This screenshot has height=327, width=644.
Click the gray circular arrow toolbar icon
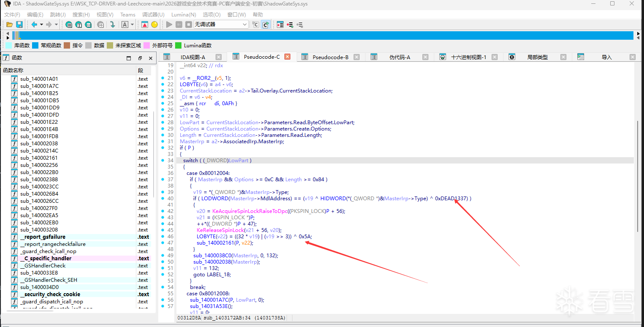[101, 25]
